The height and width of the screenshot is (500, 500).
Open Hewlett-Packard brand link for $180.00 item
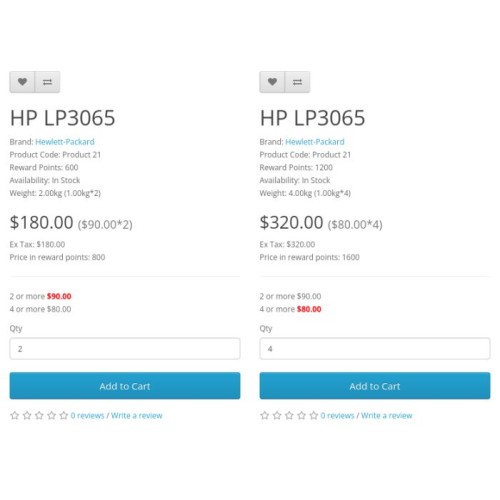(x=65, y=142)
